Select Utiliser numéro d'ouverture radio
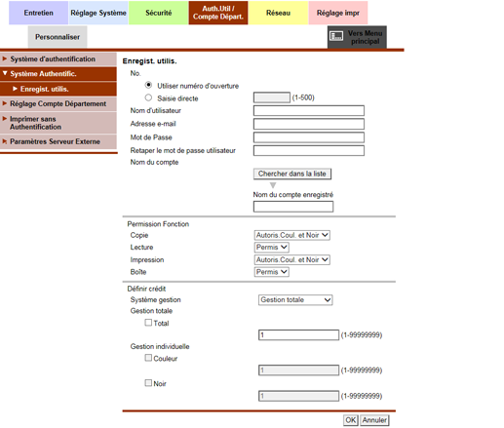Screen dimensions: 504x428 point(148,85)
